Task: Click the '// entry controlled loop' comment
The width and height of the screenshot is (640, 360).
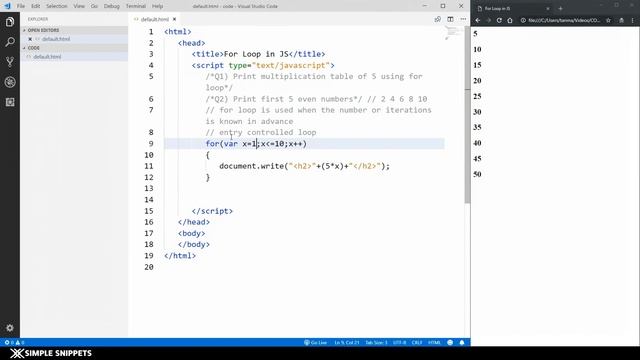Action: tap(261, 132)
